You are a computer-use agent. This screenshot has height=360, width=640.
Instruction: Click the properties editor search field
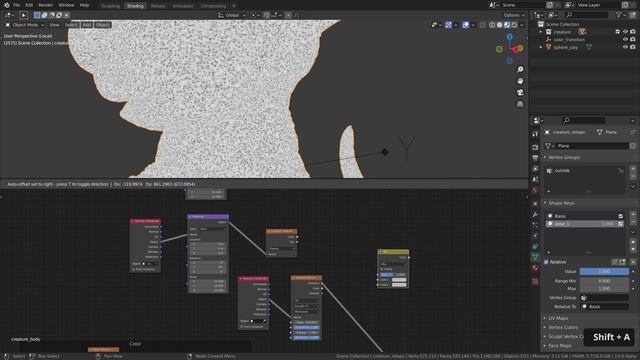pyautogui.click(x=583, y=120)
